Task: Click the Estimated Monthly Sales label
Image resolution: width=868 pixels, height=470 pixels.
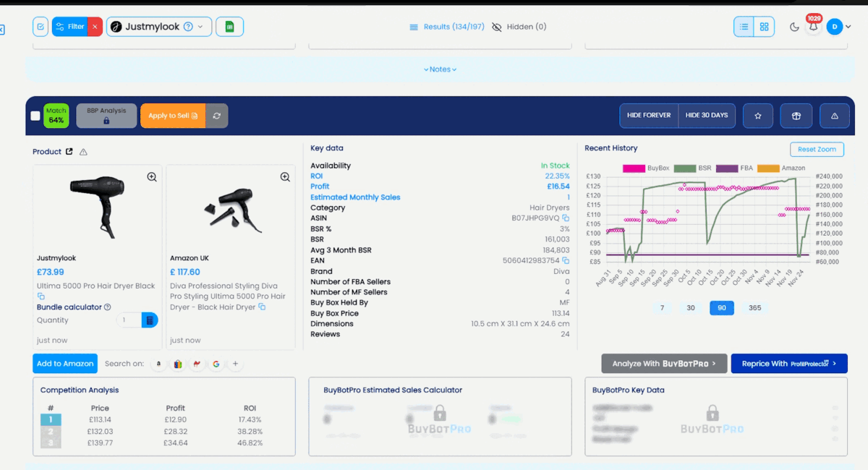Action: coord(355,197)
